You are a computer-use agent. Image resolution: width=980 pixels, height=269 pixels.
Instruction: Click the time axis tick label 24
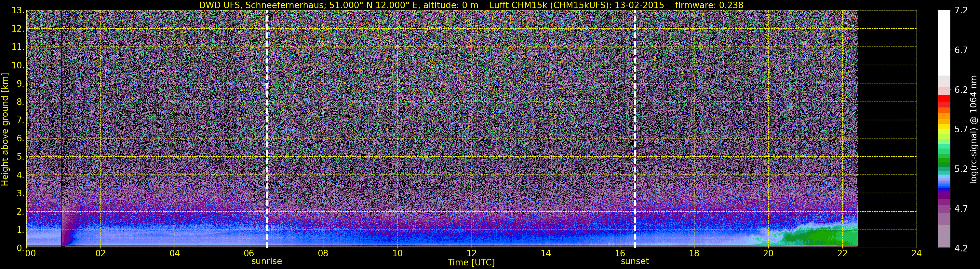pyautogui.click(x=917, y=254)
